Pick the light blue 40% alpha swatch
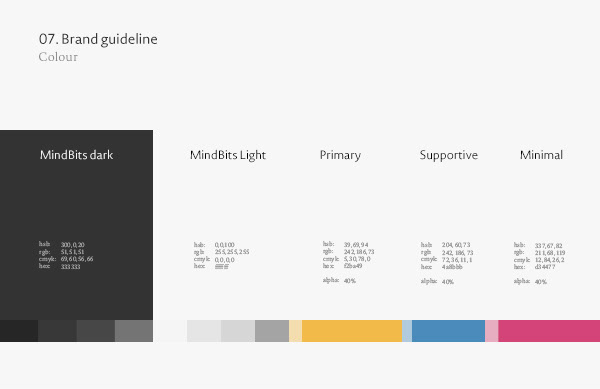 pos(407,331)
